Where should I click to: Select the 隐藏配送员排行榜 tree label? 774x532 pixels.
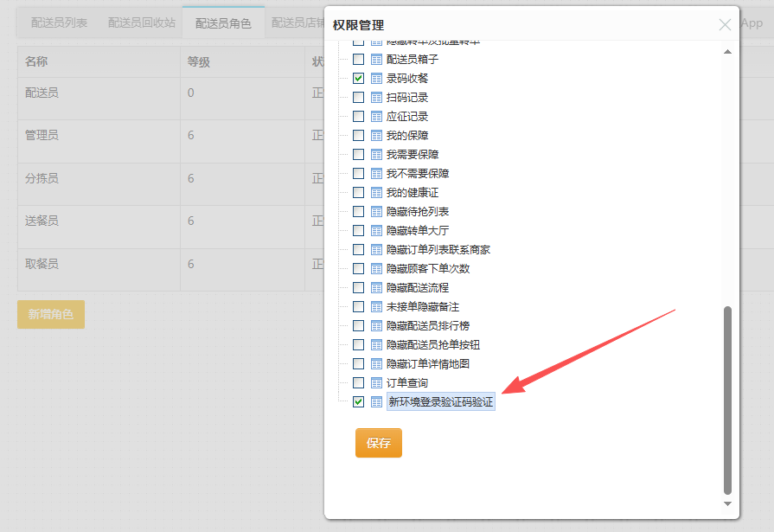coord(427,326)
